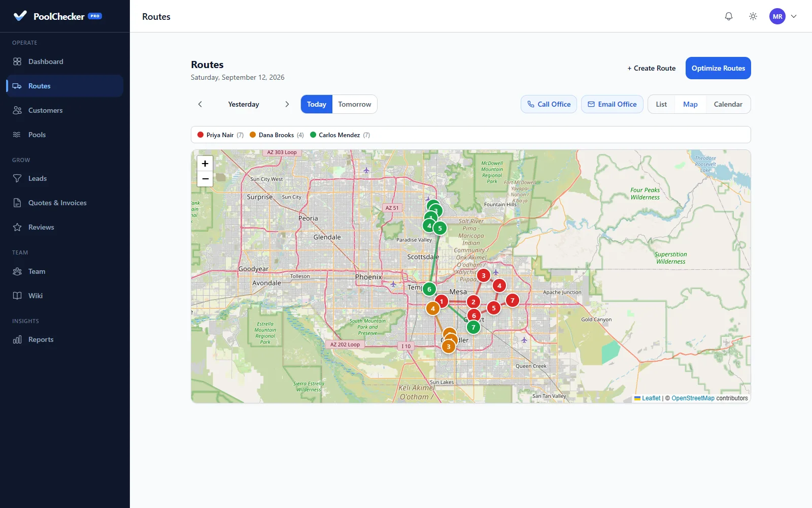Go to Customers in sidebar
The height and width of the screenshot is (508, 812).
(65, 110)
